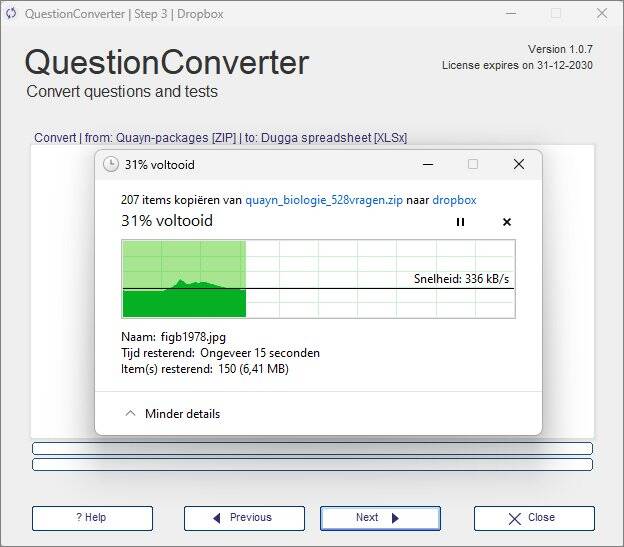Collapse details with the Minder details chevron
Image resolution: width=624 pixels, height=547 pixels.
pyautogui.click(x=130, y=414)
